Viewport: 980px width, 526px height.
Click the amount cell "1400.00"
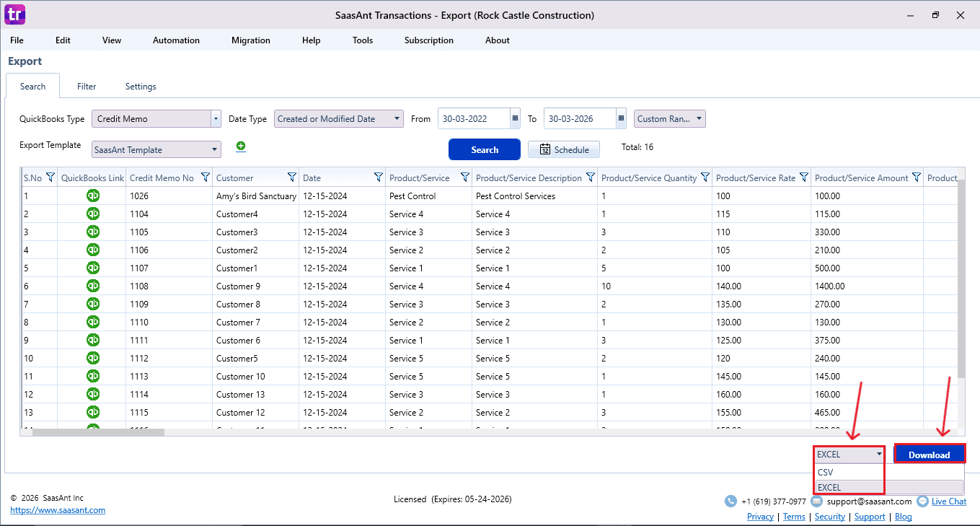(868, 286)
